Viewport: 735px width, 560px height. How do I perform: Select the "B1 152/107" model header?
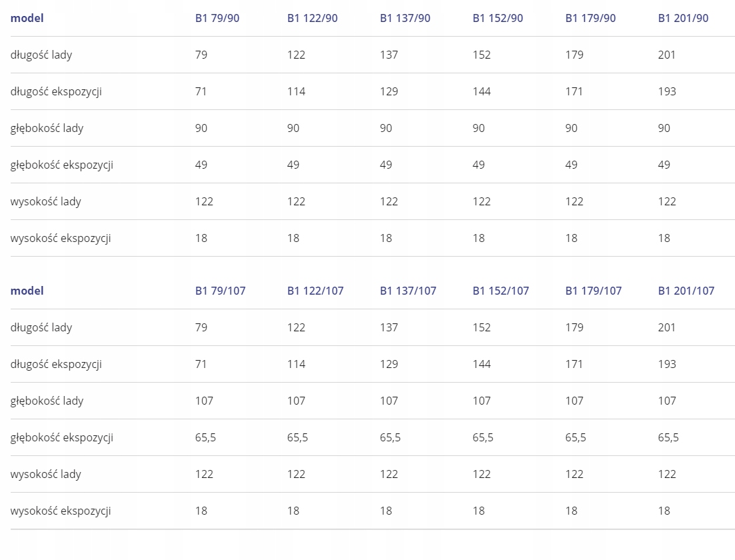click(501, 291)
